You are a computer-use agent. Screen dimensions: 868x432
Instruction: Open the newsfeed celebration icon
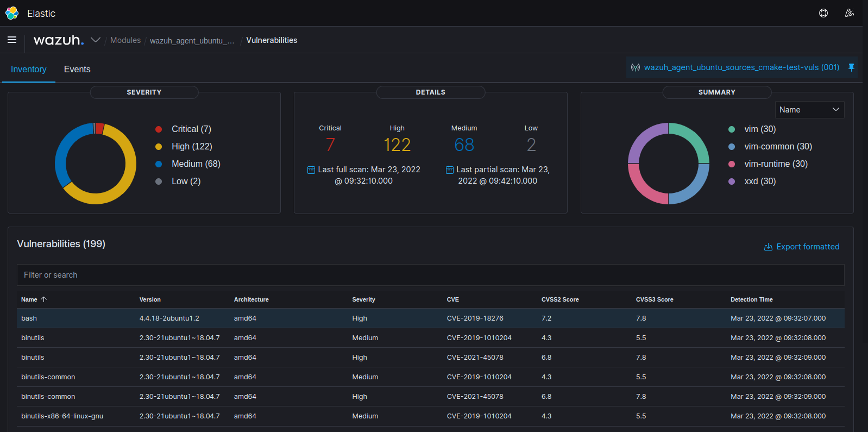coord(850,13)
